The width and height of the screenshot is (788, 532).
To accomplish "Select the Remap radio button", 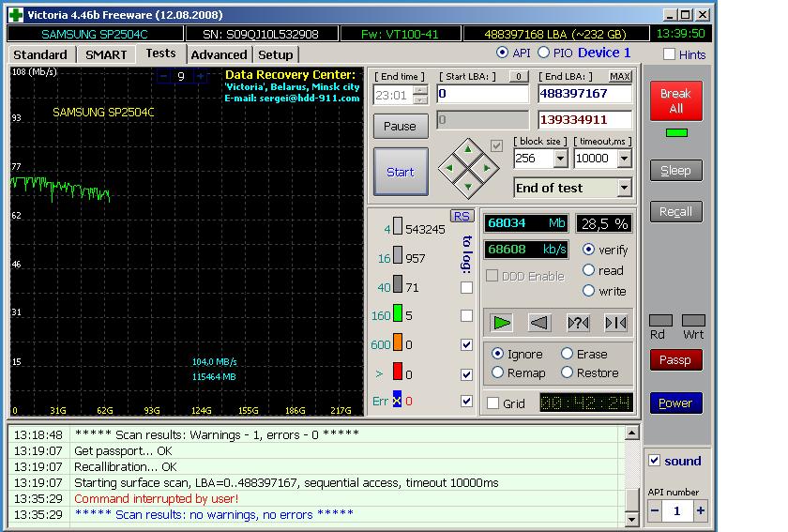I will pyautogui.click(x=498, y=372).
